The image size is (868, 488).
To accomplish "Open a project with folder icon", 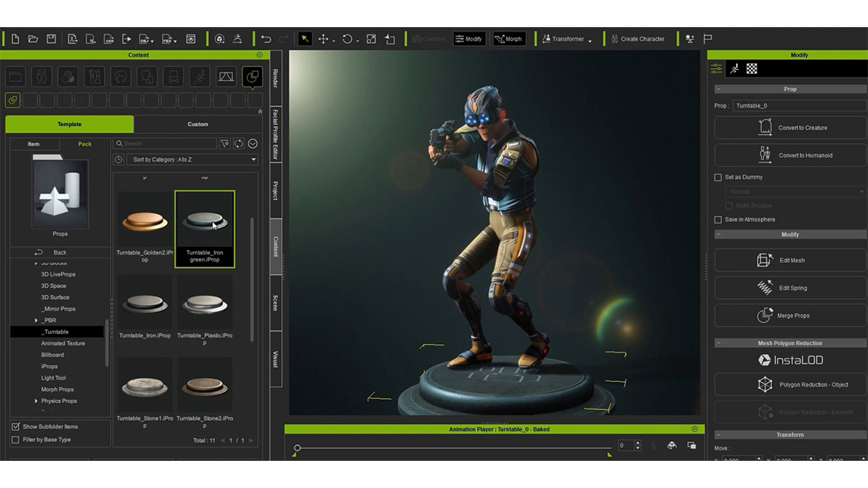I will 33,38.
